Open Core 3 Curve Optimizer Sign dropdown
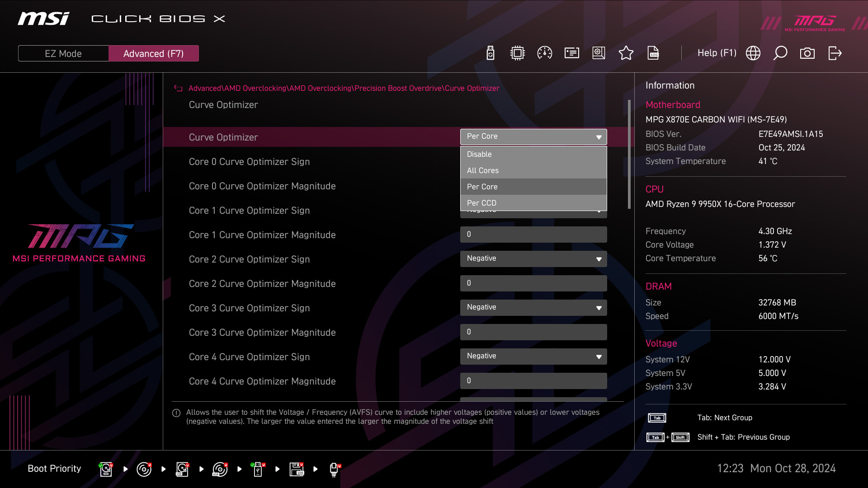Viewport: 868px width, 488px height. click(533, 308)
